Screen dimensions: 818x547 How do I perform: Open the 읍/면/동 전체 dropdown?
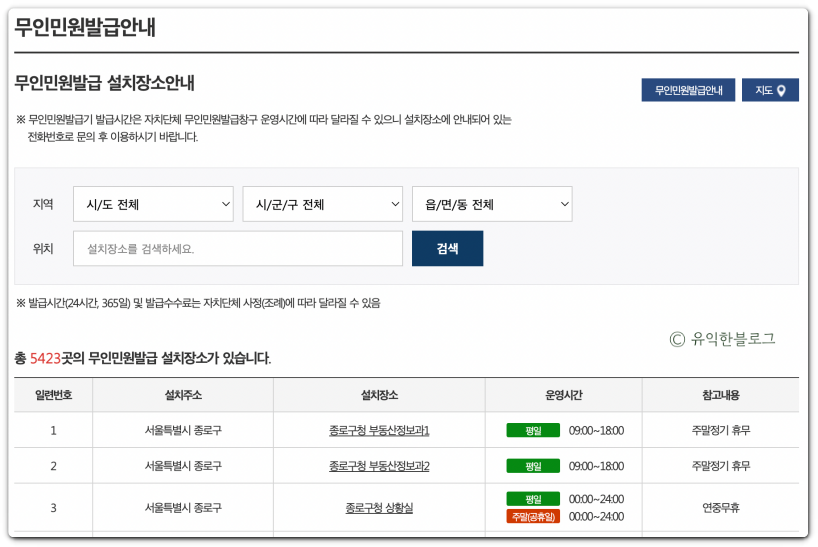tap(492, 204)
